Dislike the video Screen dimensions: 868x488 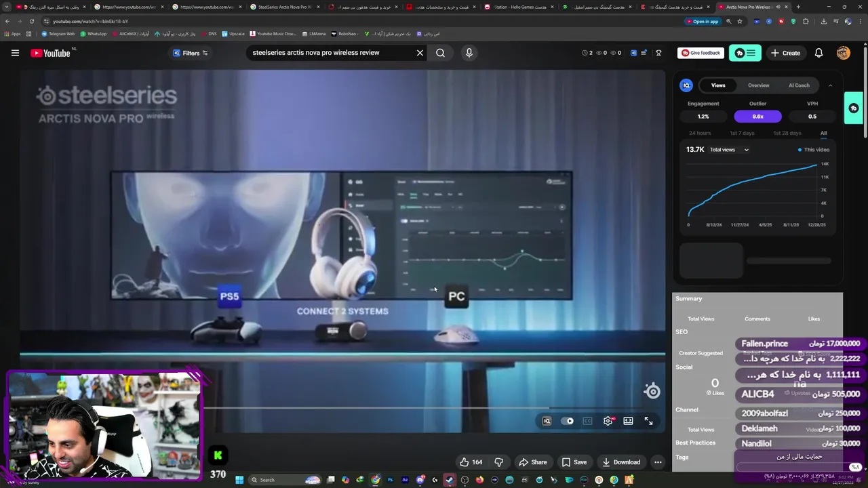tap(498, 462)
